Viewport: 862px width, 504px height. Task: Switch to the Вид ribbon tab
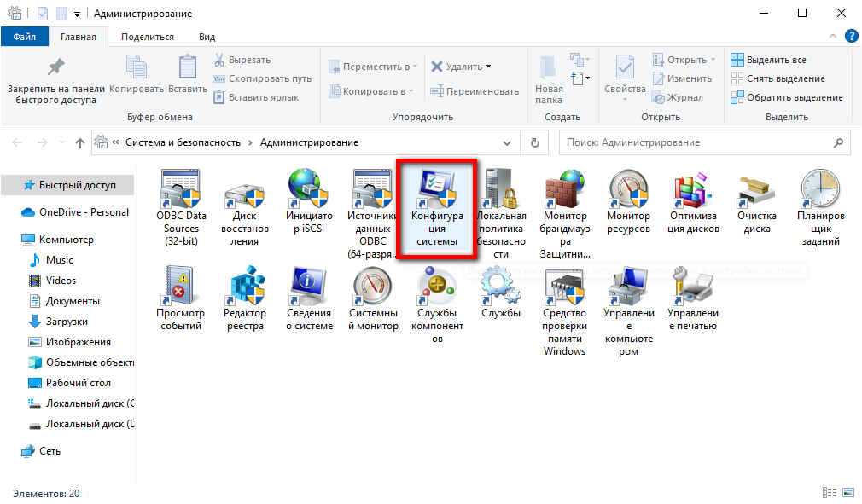207,37
